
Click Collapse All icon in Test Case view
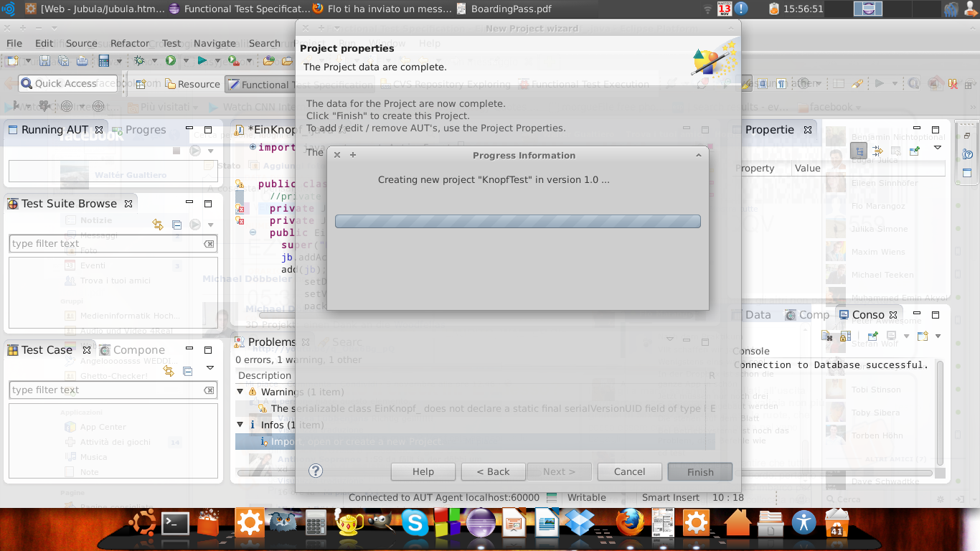tap(187, 371)
